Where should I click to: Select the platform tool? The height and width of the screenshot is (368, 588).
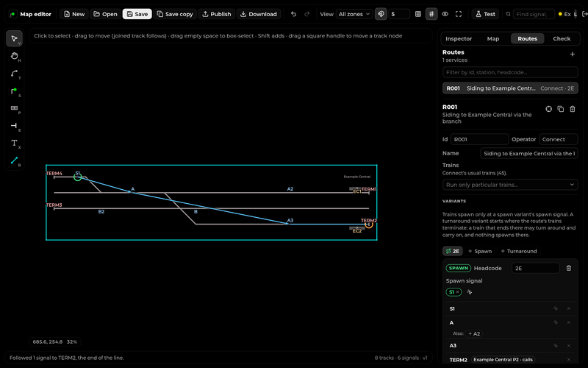point(14,108)
